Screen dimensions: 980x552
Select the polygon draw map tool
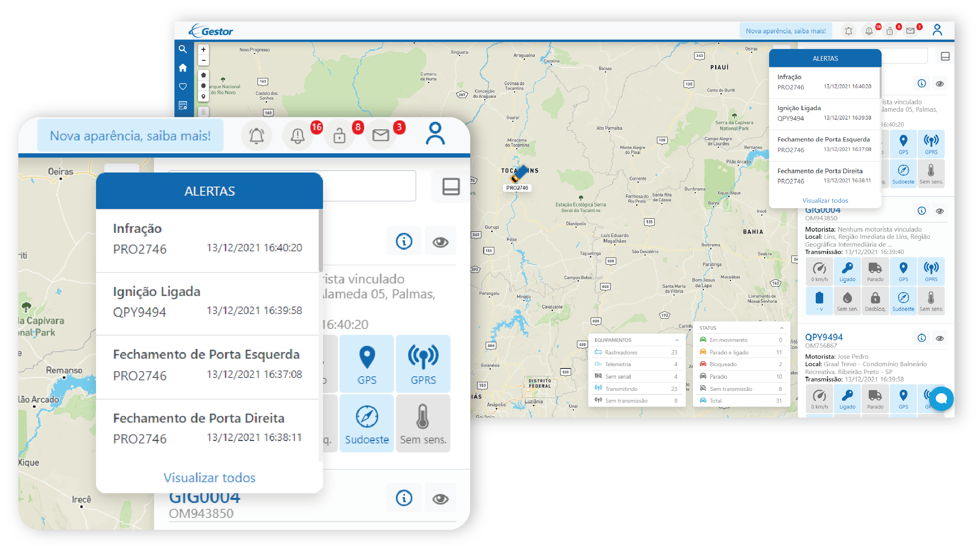pos(203,75)
